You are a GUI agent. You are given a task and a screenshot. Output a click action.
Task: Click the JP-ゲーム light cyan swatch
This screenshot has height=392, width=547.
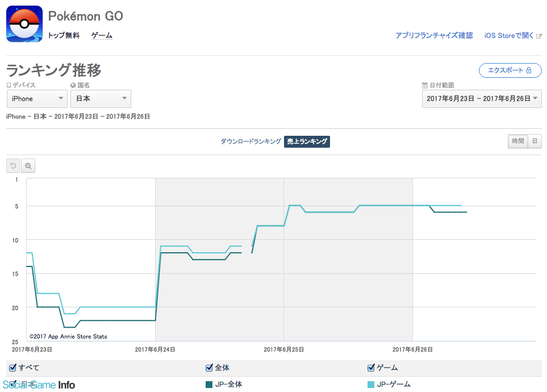tap(371, 384)
